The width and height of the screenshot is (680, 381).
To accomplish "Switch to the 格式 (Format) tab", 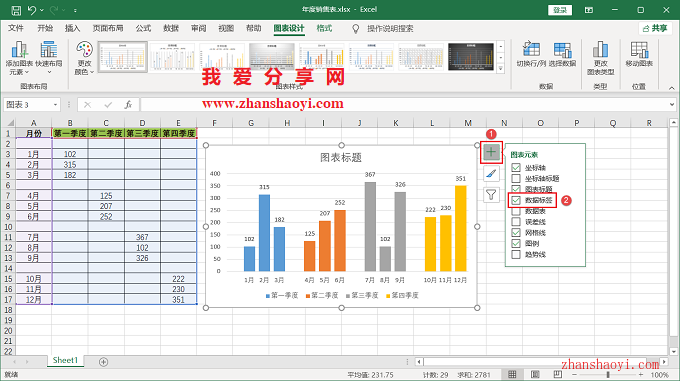I will click(x=324, y=29).
